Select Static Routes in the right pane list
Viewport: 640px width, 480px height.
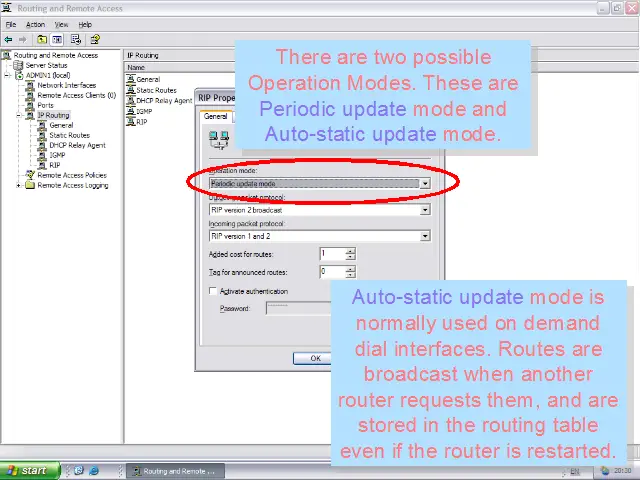point(155,90)
